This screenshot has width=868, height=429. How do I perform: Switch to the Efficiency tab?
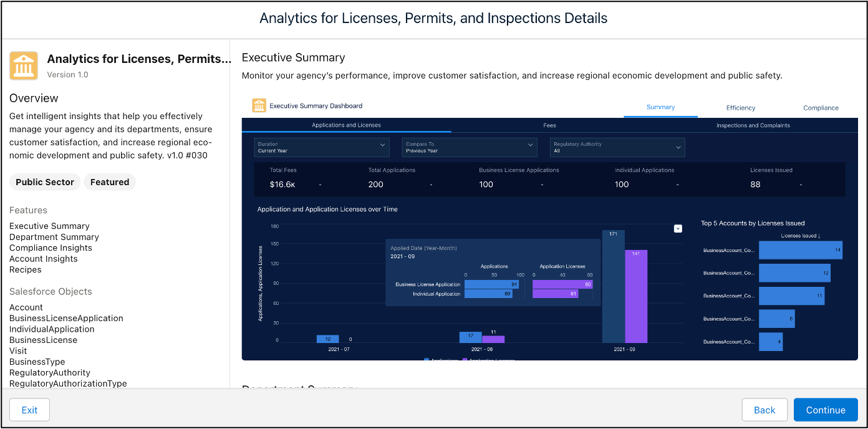740,107
